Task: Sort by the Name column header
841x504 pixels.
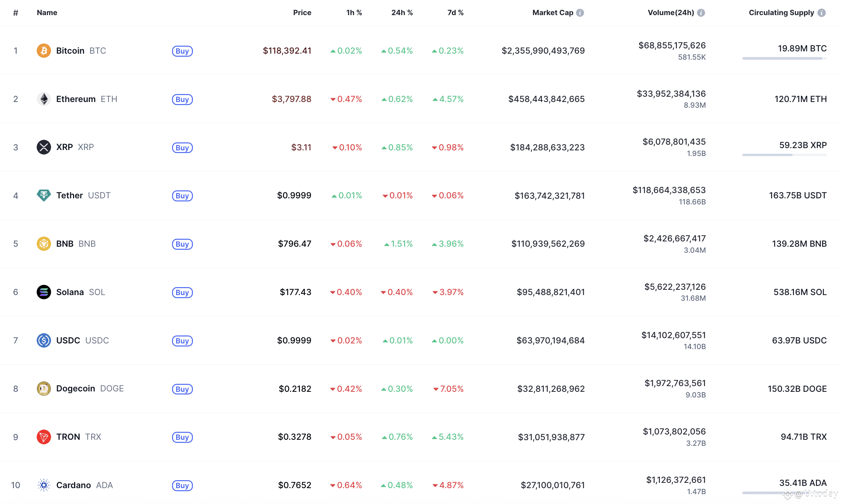Action: (47, 12)
